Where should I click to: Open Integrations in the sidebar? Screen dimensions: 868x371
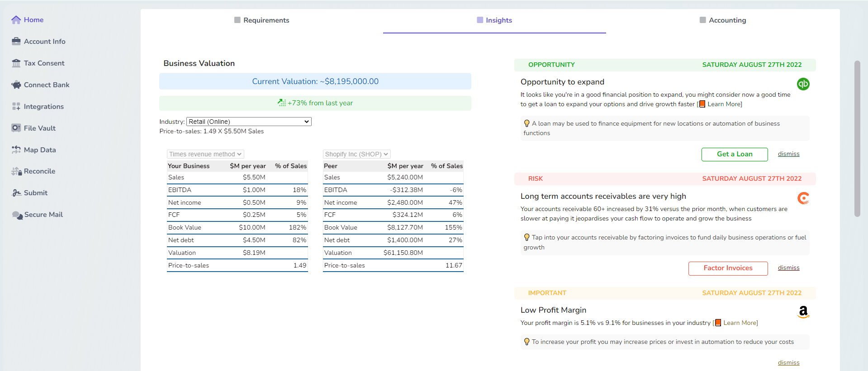click(x=38, y=107)
